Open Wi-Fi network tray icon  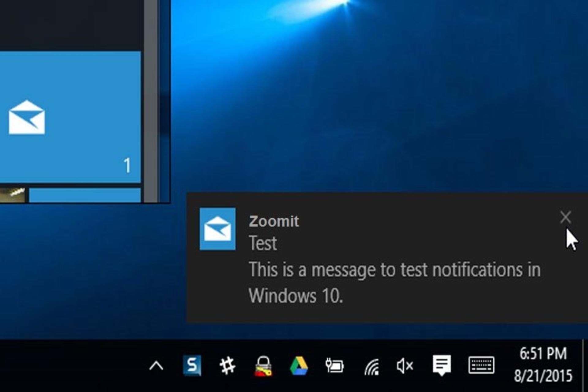[x=371, y=367]
